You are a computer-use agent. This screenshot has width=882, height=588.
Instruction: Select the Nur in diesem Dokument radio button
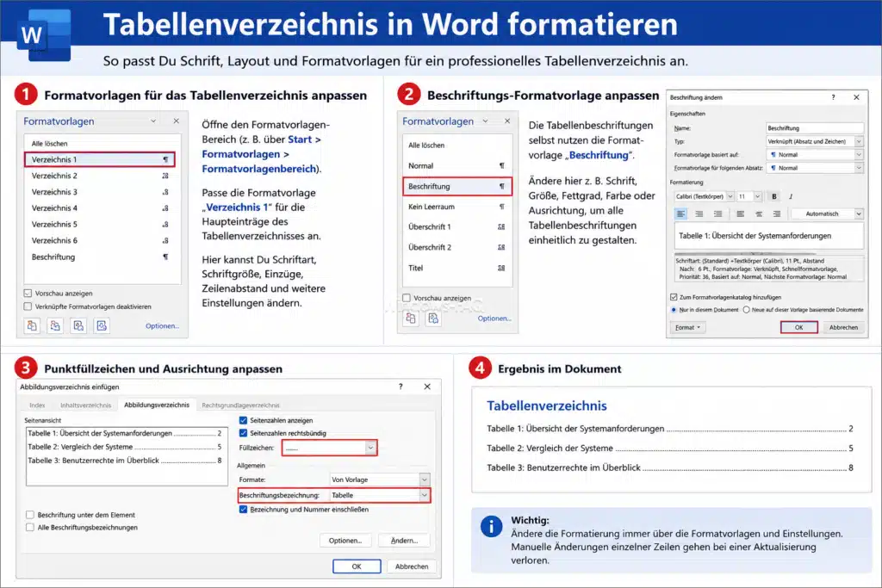674,310
